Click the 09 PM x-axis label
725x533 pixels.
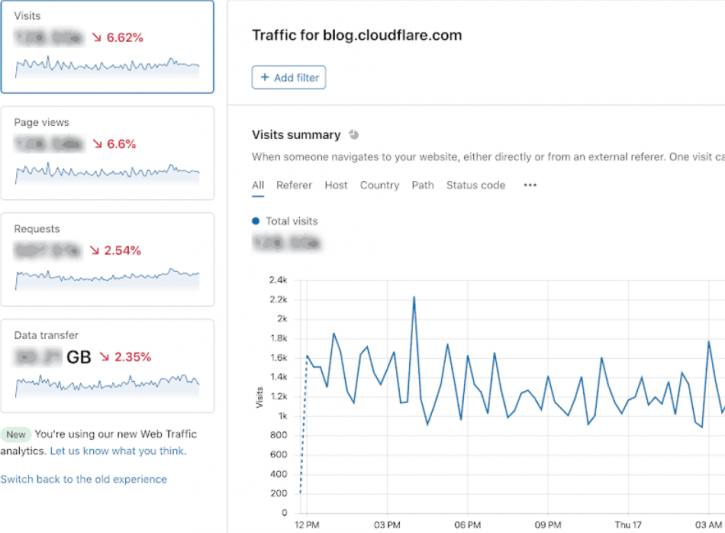pyautogui.click(x=548, y=525)
